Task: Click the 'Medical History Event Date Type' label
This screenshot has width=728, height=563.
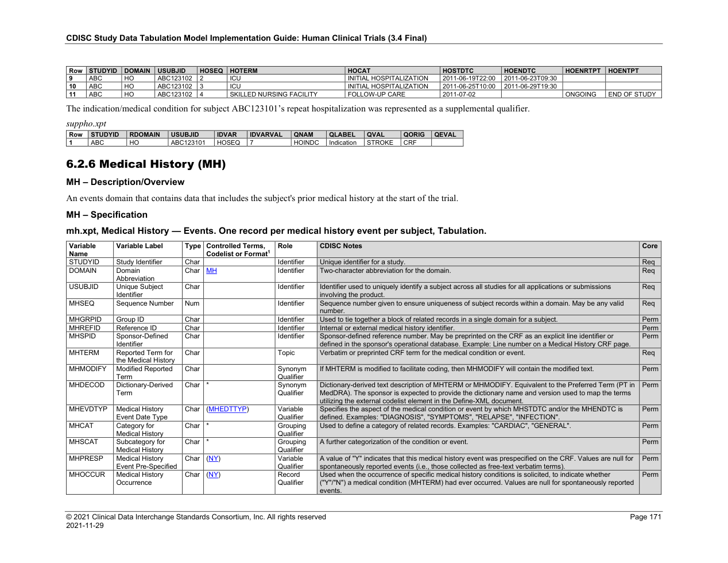Action: (142, 413)
